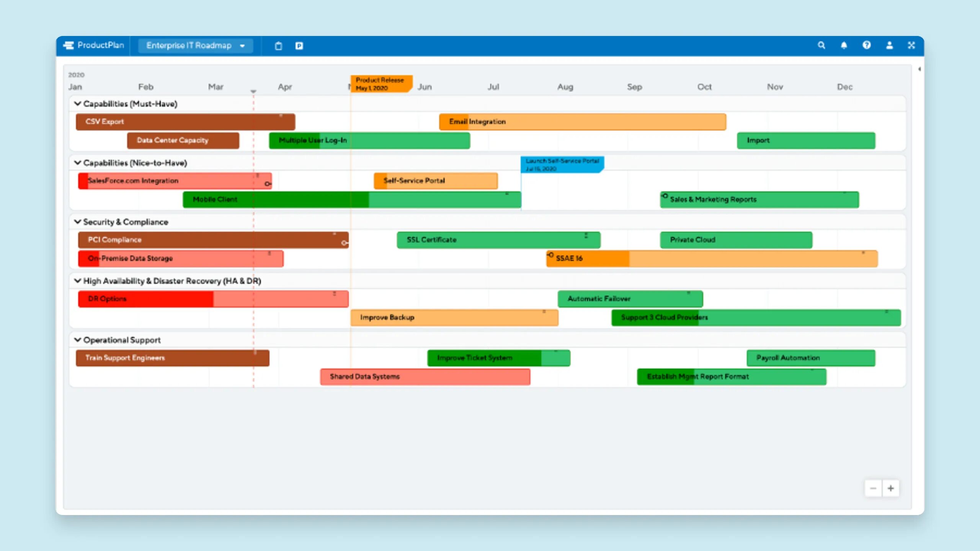The width and height of the screenshot is (980, 551).
Task: Click the ProductPlan logo
Action: click(94, 46)
